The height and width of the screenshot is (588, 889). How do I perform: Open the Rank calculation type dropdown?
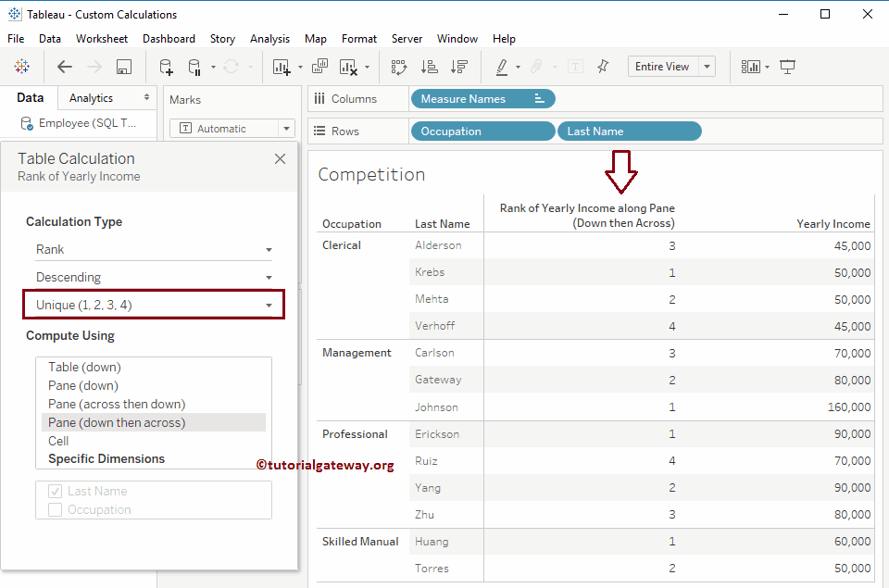pyautogui.click(x=154, y=250)
